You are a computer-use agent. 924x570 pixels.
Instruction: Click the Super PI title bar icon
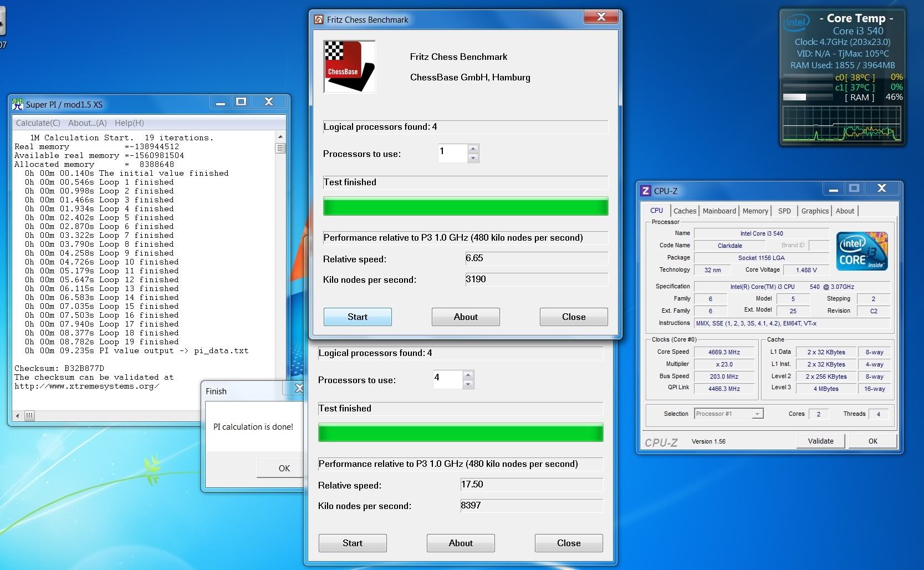click(x=18, y=104)
